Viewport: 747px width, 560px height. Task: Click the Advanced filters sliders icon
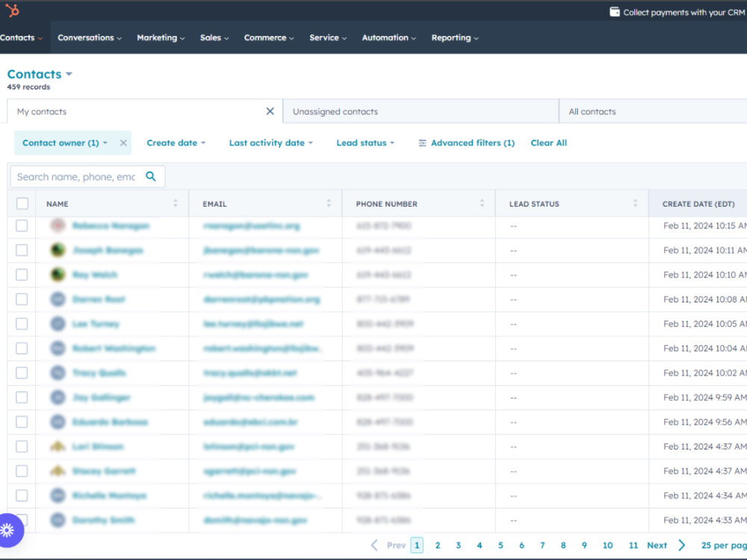pyautogui.click(x=422, y=143)
